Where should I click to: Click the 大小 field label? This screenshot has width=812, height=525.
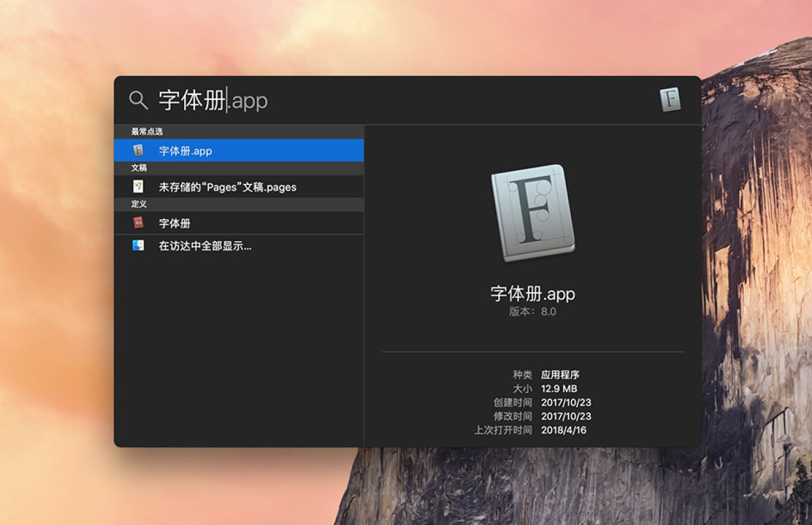tap(523, 389)
